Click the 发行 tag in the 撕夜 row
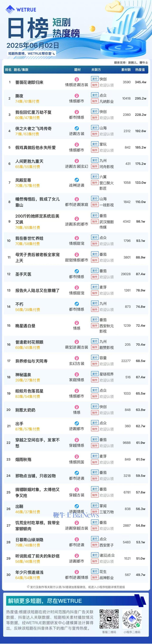 coord(95,95)
